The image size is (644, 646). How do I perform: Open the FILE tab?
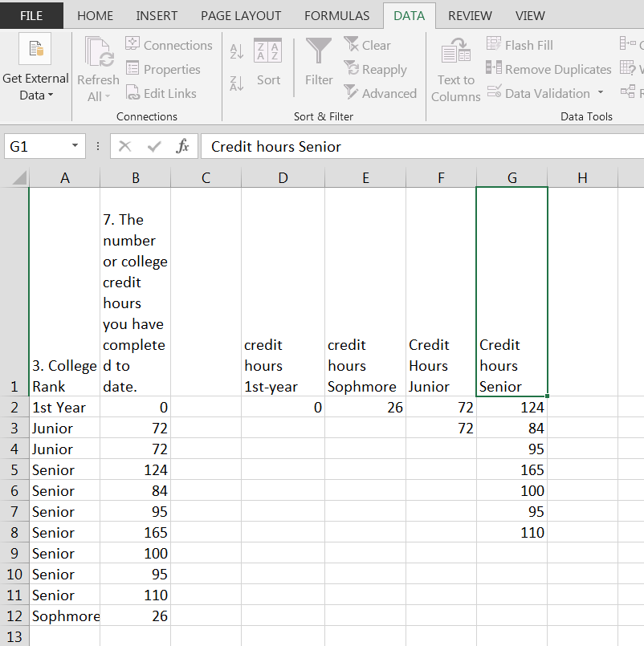(31, 16)
